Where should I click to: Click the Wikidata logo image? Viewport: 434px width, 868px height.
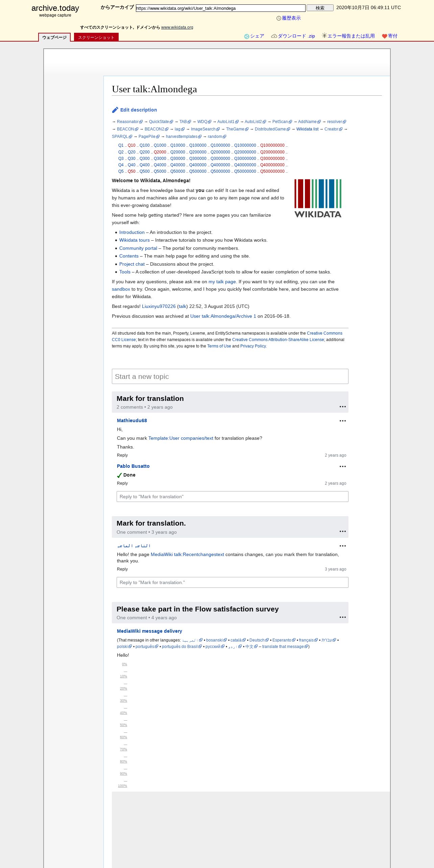coord(318,198)
